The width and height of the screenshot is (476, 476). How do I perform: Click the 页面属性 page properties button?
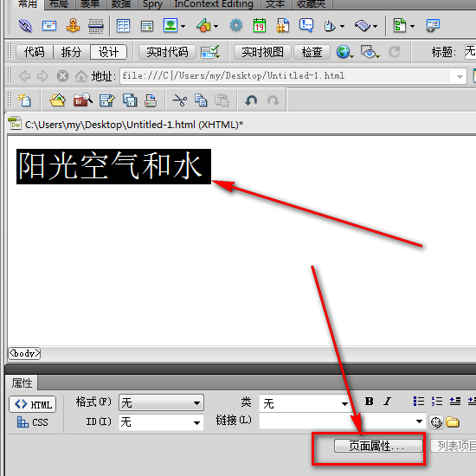click(378, 446)
